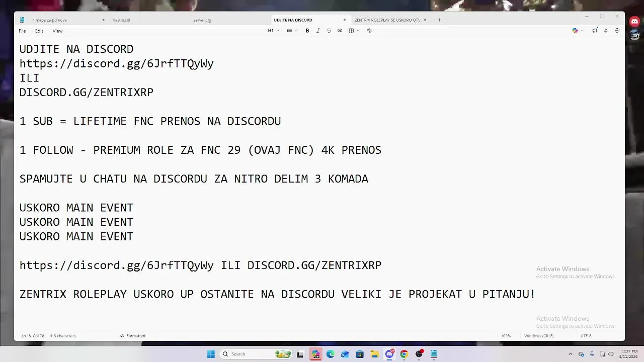644x362 pixels.
Task: Expand the Copilot options dropdown arrow
Action: click(582, 31)
